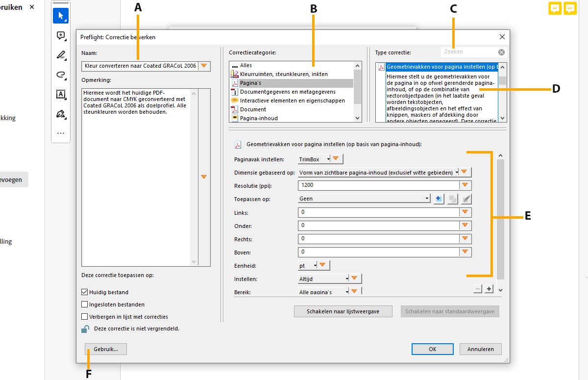Pick the Fill & Sign pen tool
This screenshot has height=380, width=588.
click(60, 114)
